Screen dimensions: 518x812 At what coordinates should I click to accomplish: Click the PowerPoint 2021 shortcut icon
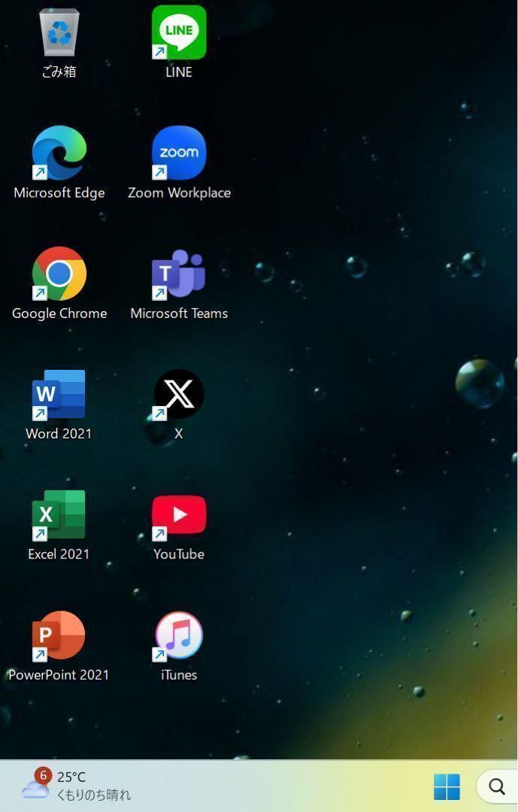59,635
